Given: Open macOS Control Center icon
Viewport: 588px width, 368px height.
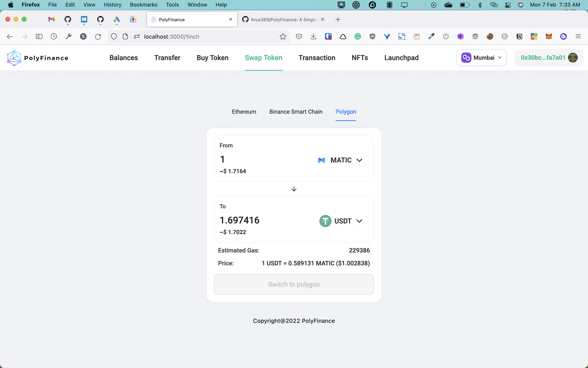Looking at the screenshot, I should pyautogui.click(x=508, y=5).
